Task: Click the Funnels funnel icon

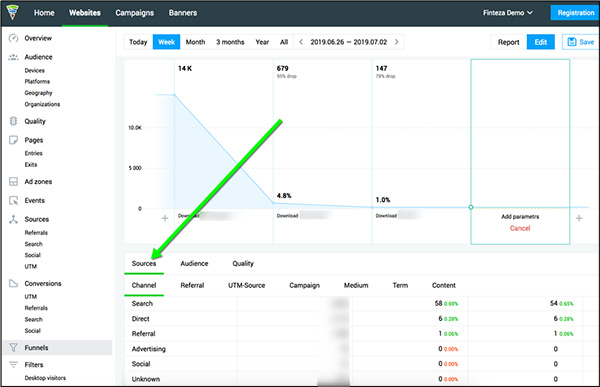Action: (x=13, y=348)
